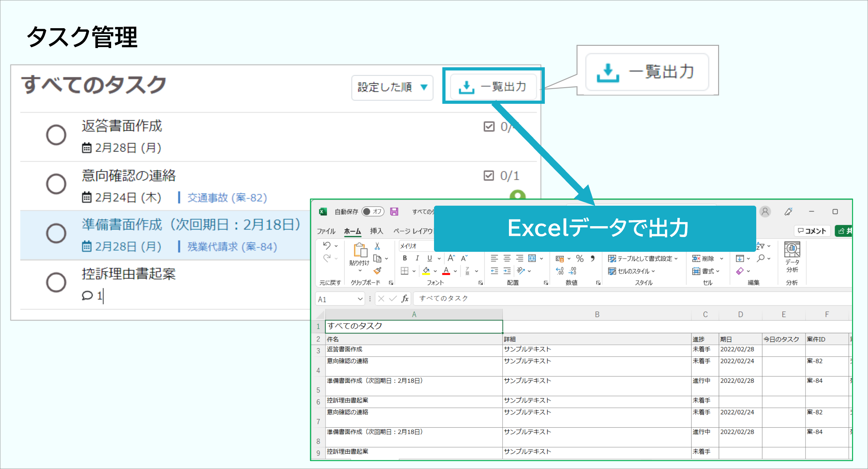
Task: Click the formula bar input field
Action: (632, 299)
